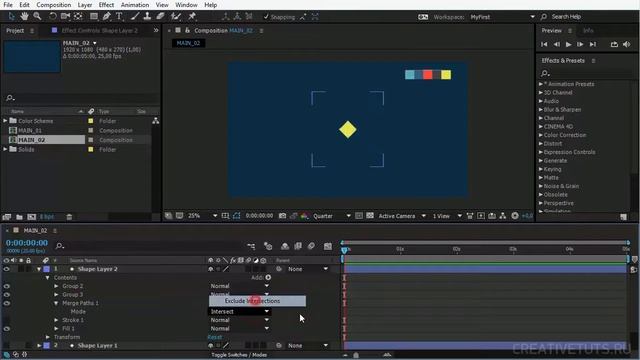Expand Group 2 contents

tap(56, 286)
